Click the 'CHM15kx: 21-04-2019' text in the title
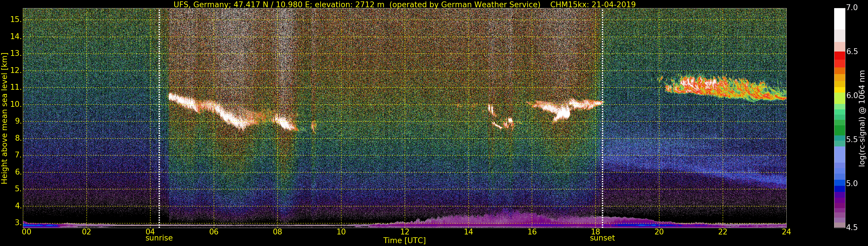The width and height of the screenshot is (868, 246). (x=593, y=4)
